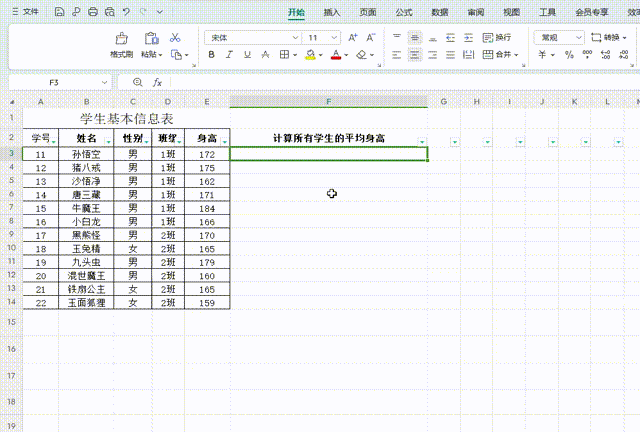Align text to bottom of cell
640x432 pixels.
433,38
